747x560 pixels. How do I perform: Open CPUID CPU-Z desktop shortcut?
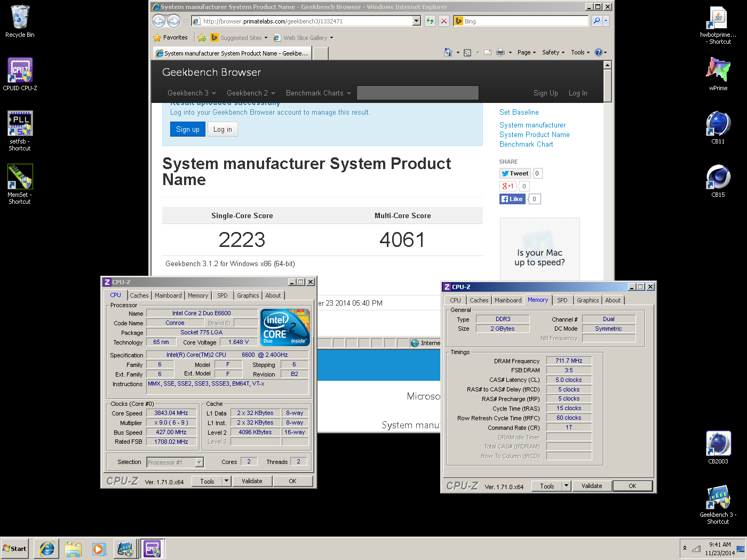click(x=20, y=75)
